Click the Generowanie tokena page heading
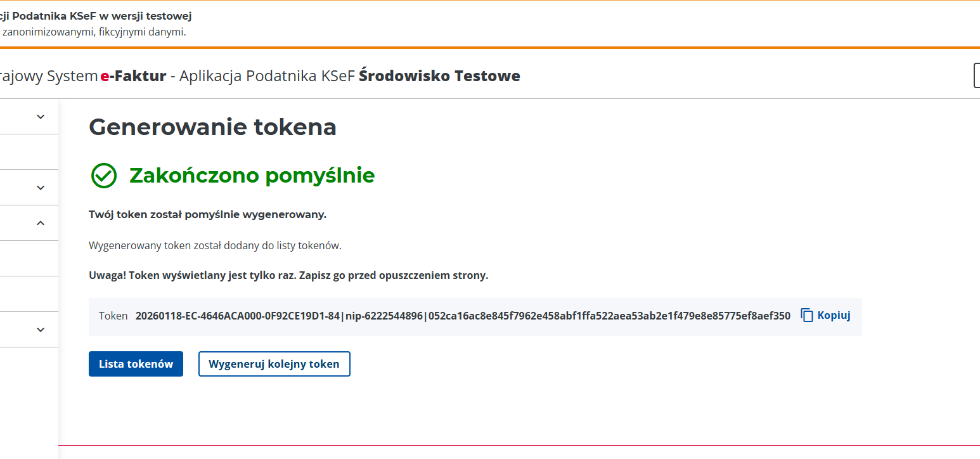Viewport: 980px width, 459px height. click(x=212, y=127)
